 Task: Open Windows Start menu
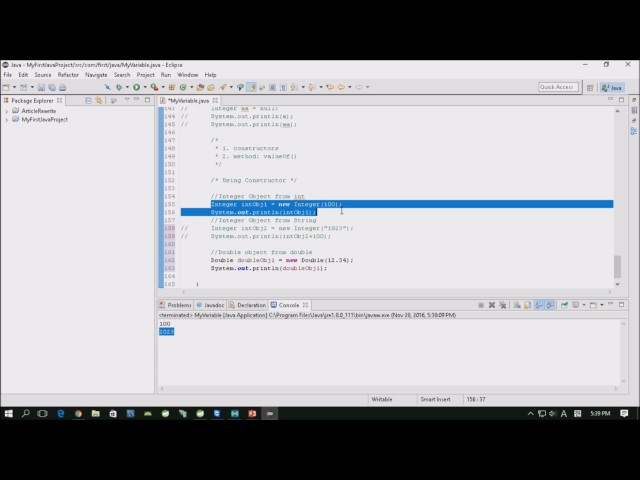tap(9, 413)
